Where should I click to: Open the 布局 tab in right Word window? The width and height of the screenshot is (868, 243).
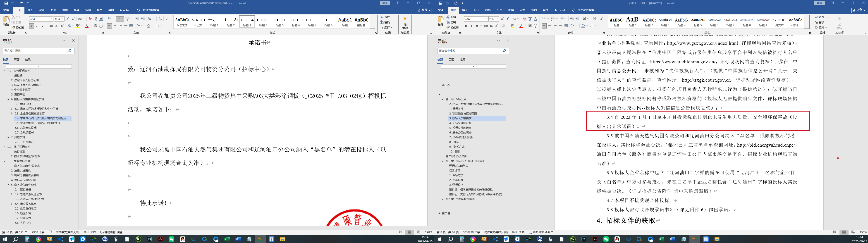click(488, 10)
